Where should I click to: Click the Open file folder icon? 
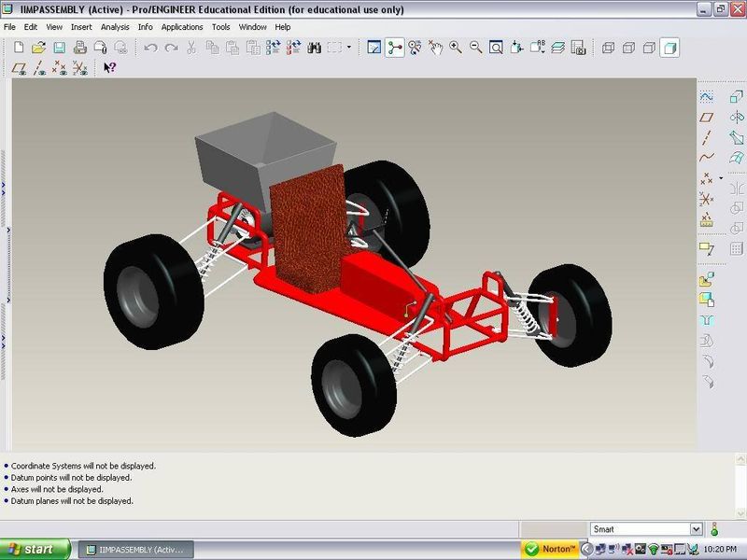point(38,48)
